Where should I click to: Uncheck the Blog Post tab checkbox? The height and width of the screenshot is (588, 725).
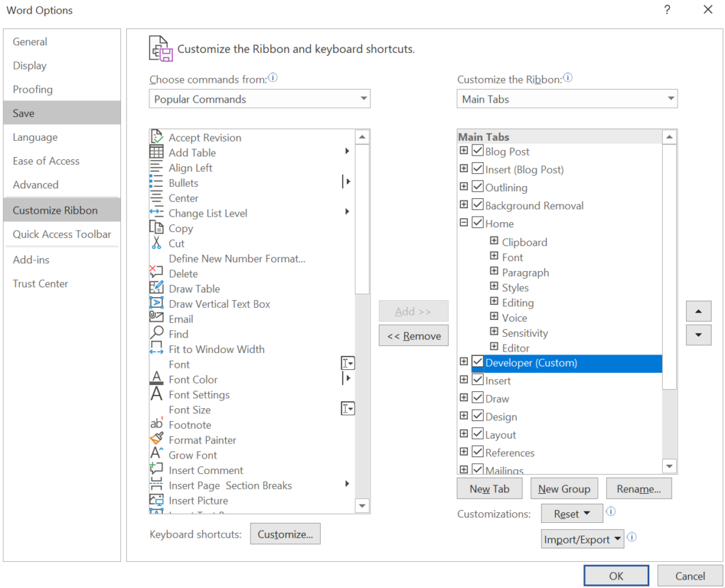[x=477, y=151]
